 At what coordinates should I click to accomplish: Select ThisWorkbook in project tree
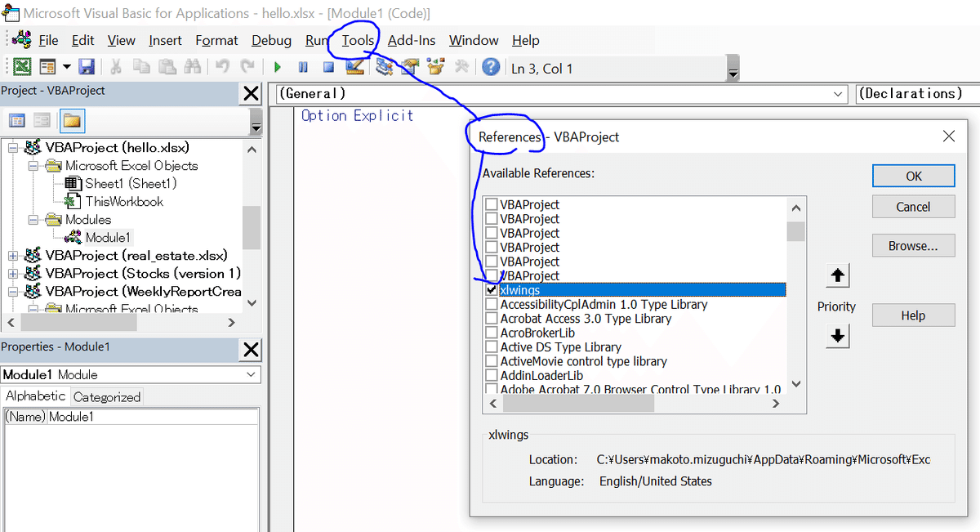(x=124, y=202)
